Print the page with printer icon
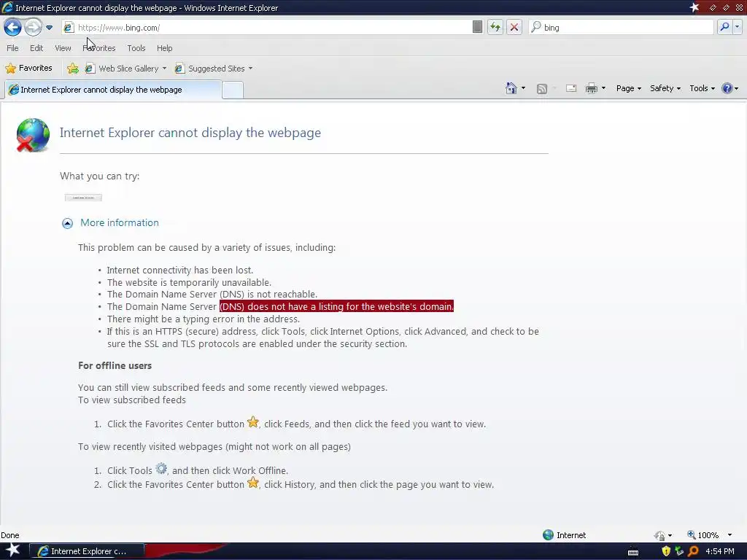This screenshot has width=747, height=560. click(591, 88)
